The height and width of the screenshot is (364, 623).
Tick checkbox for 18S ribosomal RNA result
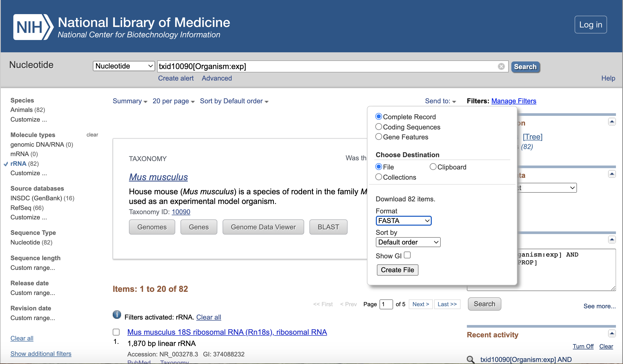pos(116,332)
